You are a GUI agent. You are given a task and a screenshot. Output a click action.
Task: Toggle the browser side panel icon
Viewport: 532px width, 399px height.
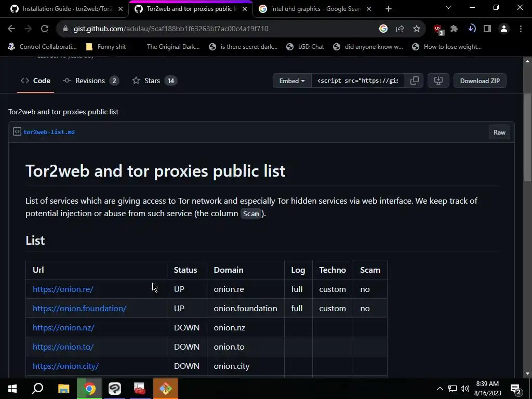(x=487, y=29)
